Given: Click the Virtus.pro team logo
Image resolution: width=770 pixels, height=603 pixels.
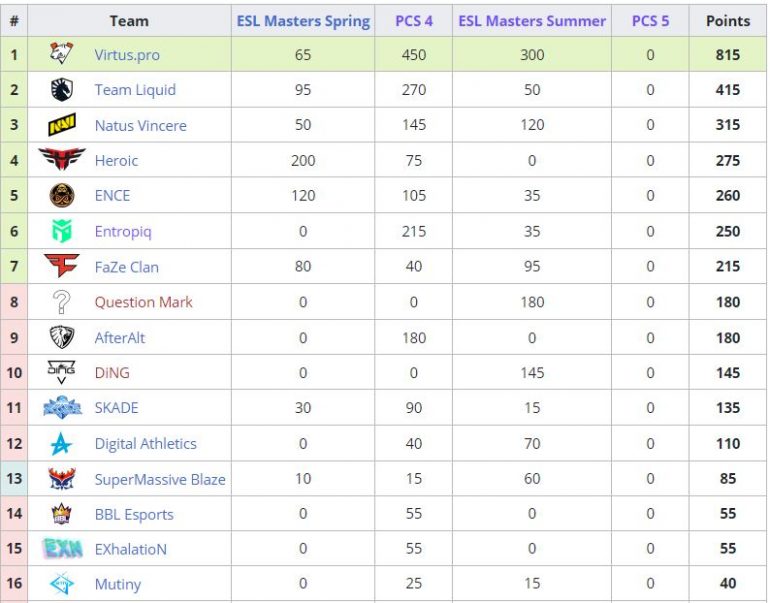Looking at the screenshot, I should click(62, 55).
